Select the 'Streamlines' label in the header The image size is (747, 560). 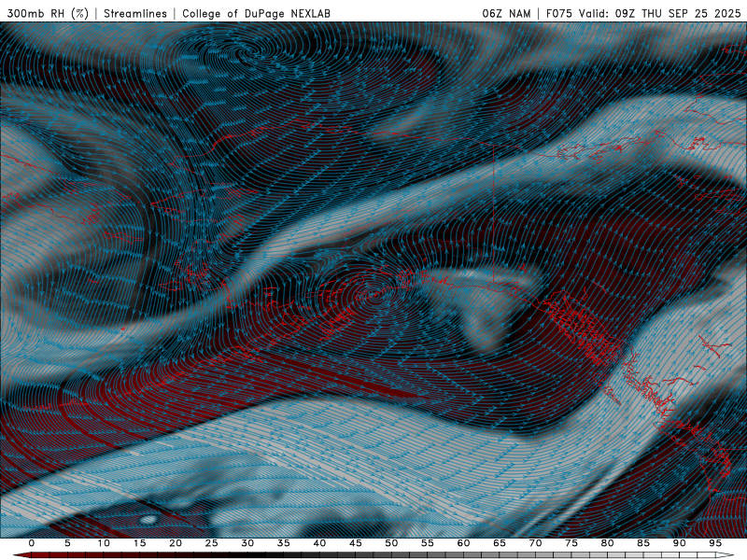coord(135,13)
